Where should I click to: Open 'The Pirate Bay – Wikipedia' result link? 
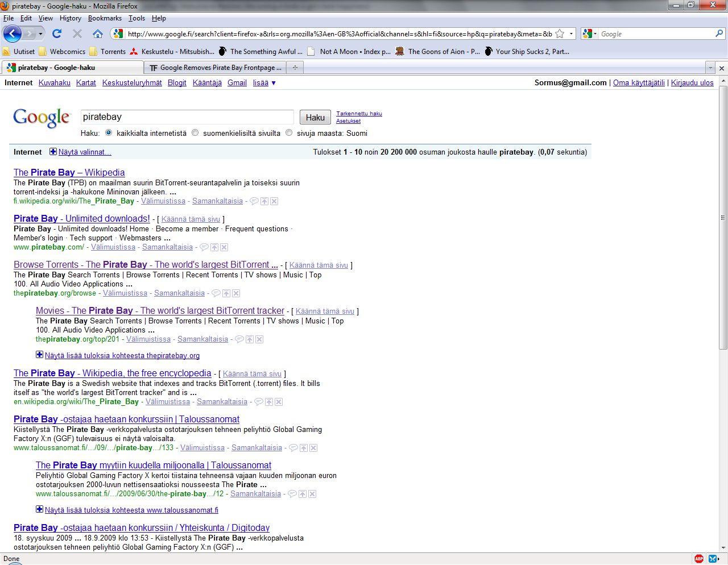(69, 172)
